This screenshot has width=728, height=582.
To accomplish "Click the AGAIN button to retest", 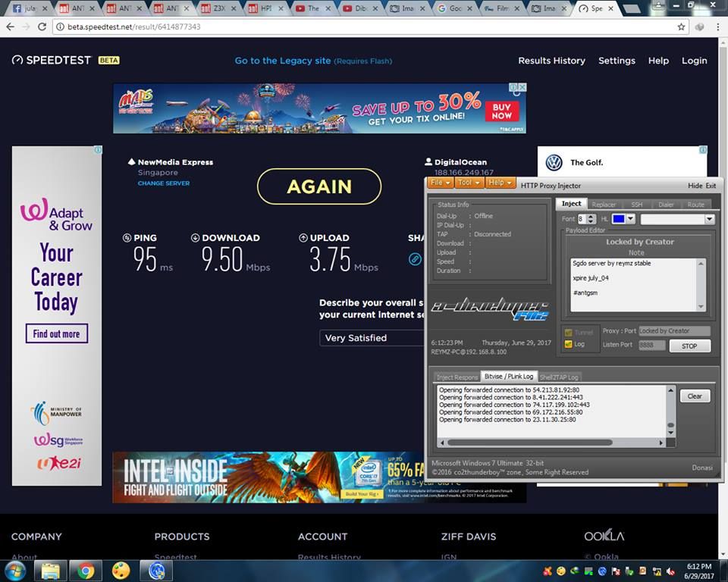I will [319, 186].
